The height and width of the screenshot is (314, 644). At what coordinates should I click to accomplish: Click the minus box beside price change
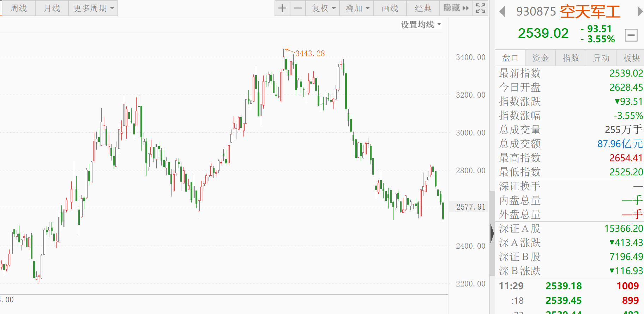(631, 35)
